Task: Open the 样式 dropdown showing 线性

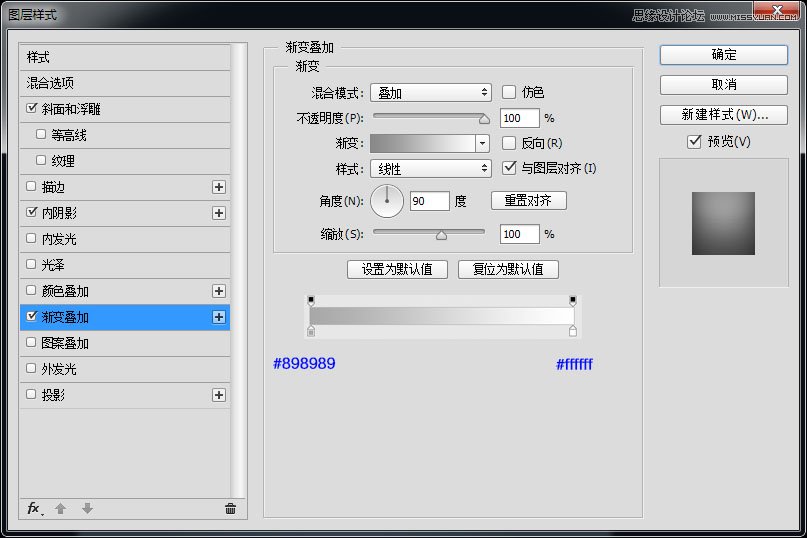Action: click(x=431, y=168)
